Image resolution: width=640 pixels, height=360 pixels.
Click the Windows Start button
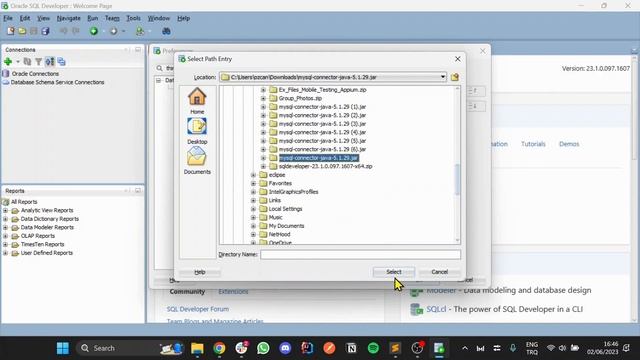pyautogui.click(x=63, y=348)
